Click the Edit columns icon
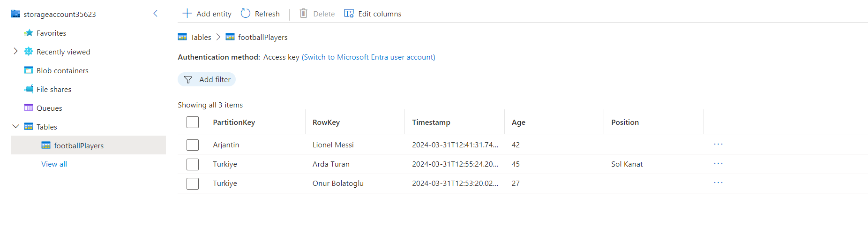The image size is (868, 237). point(349,14)
